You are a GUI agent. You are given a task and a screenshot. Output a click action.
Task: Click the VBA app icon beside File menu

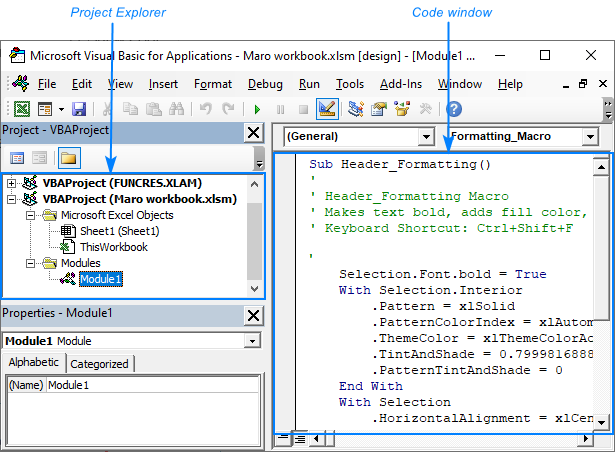click(x=20, y=83)
